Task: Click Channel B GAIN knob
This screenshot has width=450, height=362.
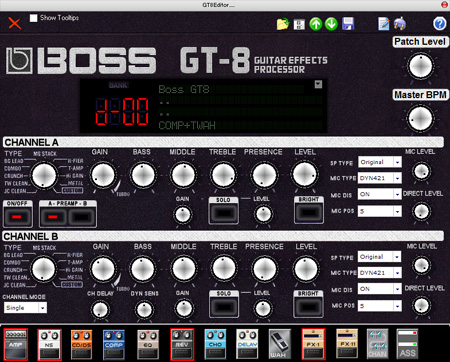Action: pyautogui.click(x=103, y=269)
